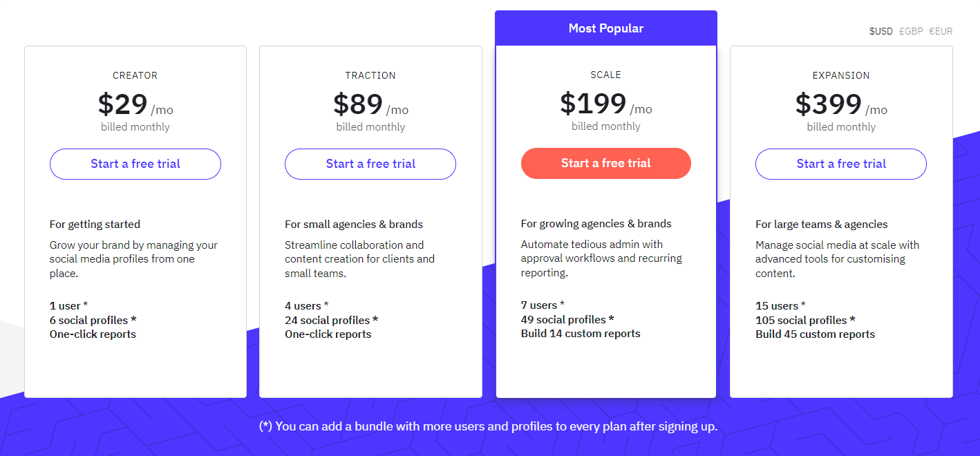Viewport: 980px width, 456px height.
Task: Click 'Build 14 custom reports' feature
Action: [581, 334]
